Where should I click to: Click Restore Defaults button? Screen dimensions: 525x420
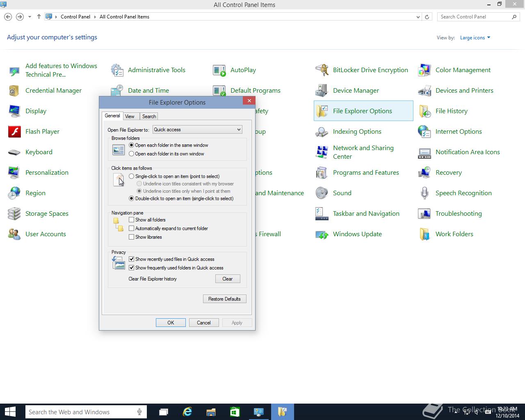[225, 299]
